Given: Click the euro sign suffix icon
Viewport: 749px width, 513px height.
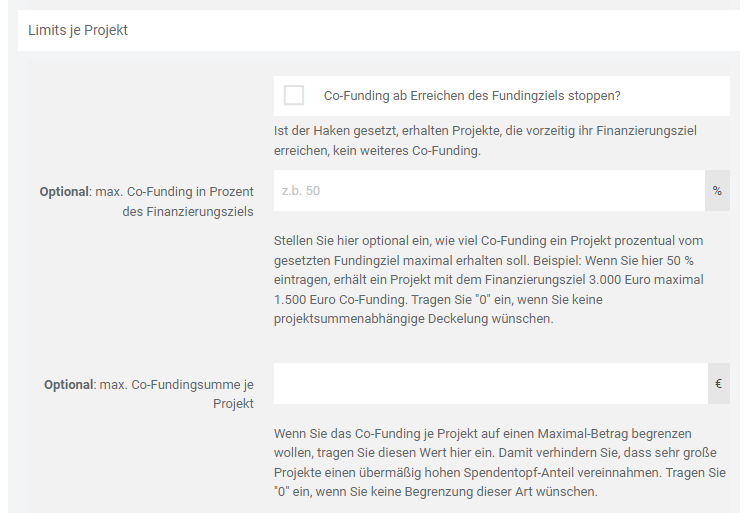Looking at the screenshot, I should point(718,383).
